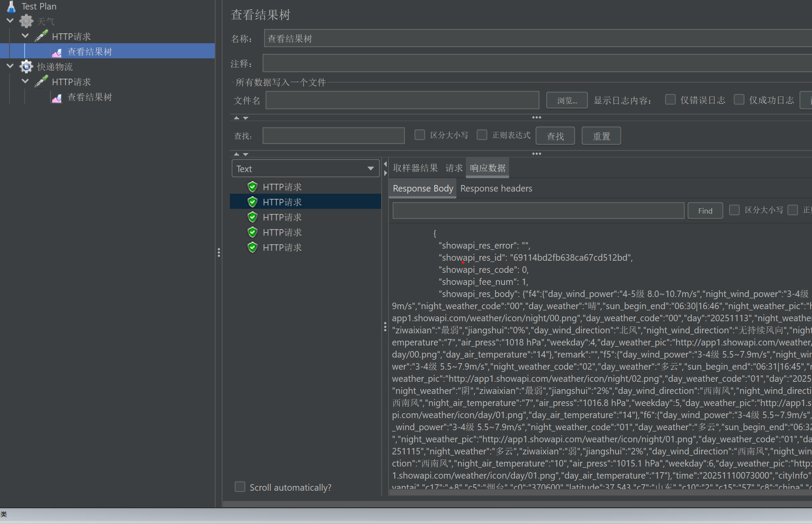Focus the 文件名 file name field
The height and width of the screenshot is (524, 812).
point(402,100)
